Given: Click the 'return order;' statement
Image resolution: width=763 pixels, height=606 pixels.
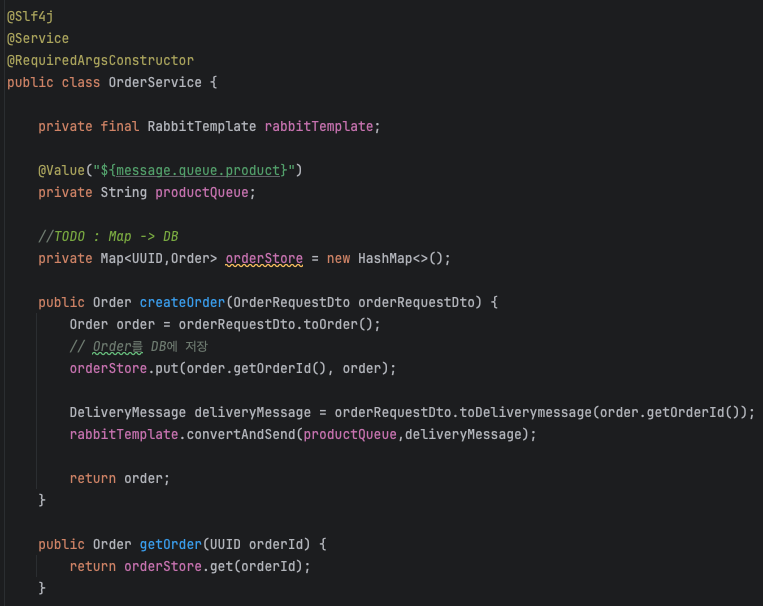Looking at the screenshot, I should pyautogui.click(x=120, y=478).
